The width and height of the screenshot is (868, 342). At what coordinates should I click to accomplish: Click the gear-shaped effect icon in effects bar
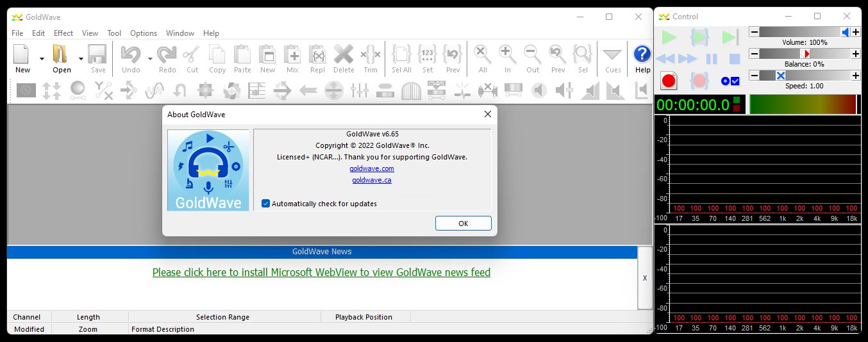205,91
